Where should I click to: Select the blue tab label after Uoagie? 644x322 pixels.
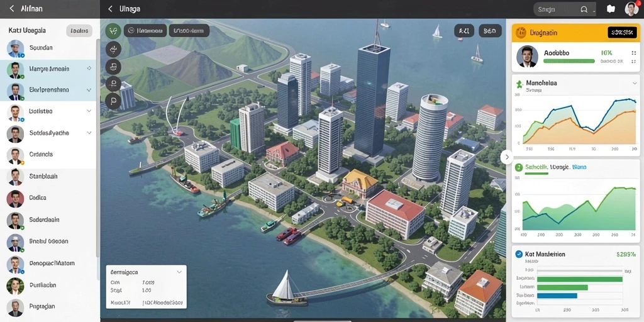pos(579,167)
